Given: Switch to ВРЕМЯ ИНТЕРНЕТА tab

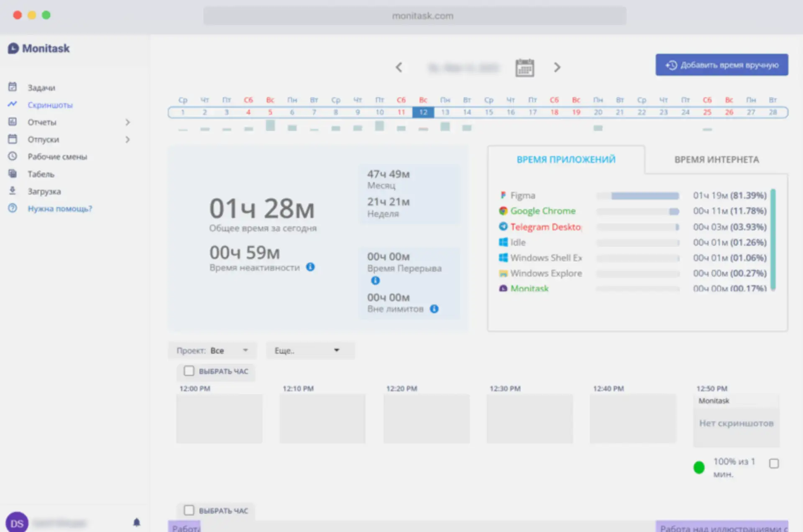Looking at the screenshot, I should click(x=716, y=159).
